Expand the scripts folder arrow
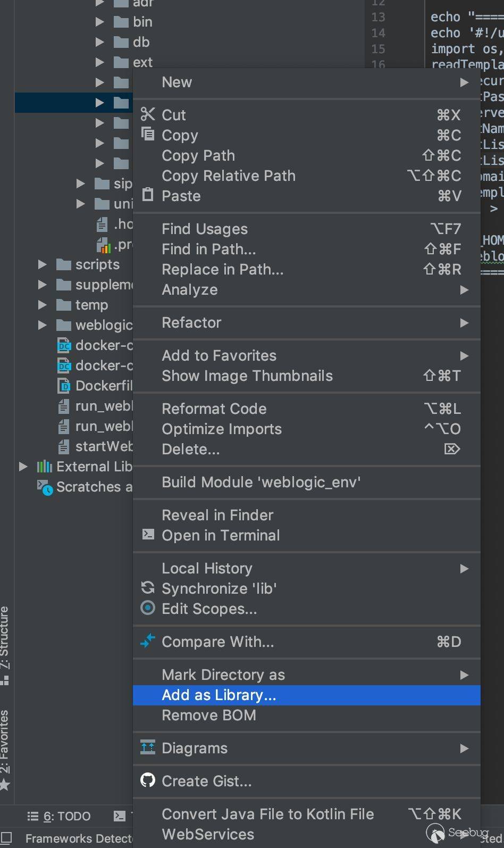The image size is (504, 848). click(x=43, y=264)
